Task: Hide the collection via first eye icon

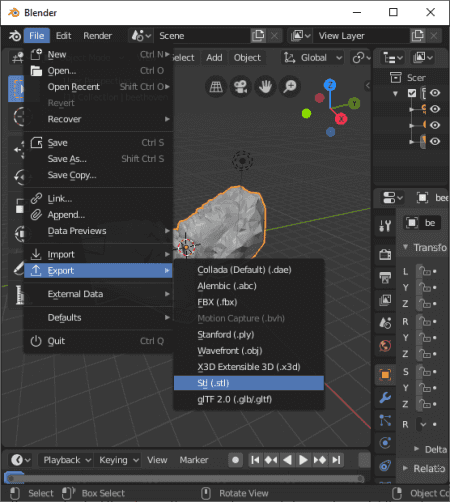Action: pos(435,93)
